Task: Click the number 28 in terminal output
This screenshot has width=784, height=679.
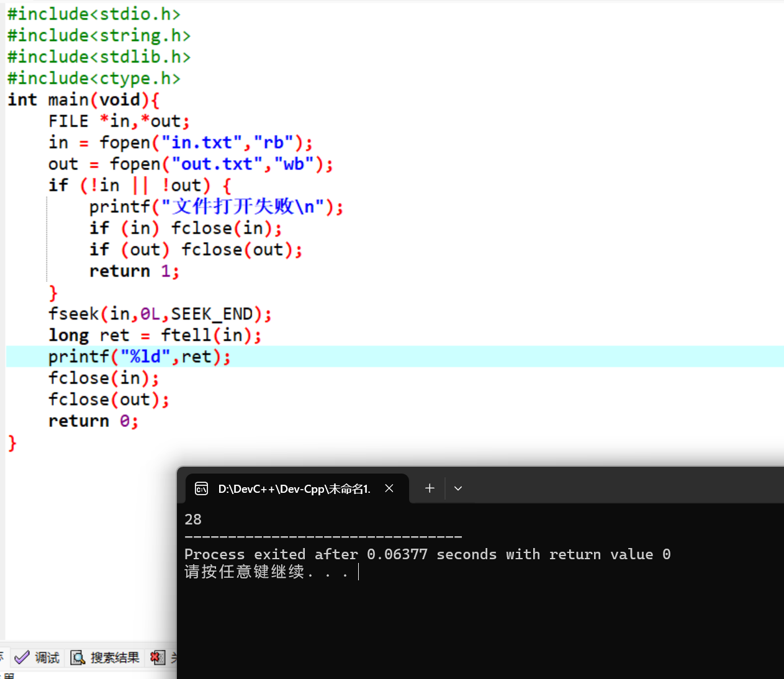Action: [192, 519]
